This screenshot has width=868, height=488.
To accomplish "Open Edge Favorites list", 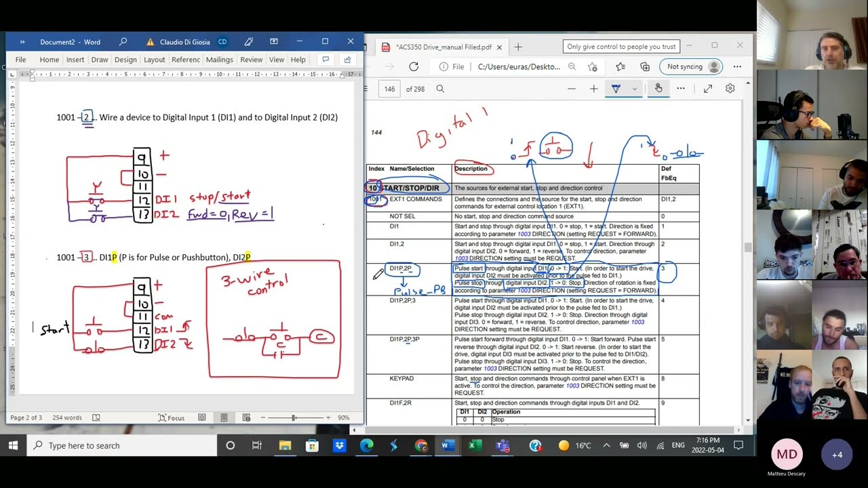I will point(620,66).
